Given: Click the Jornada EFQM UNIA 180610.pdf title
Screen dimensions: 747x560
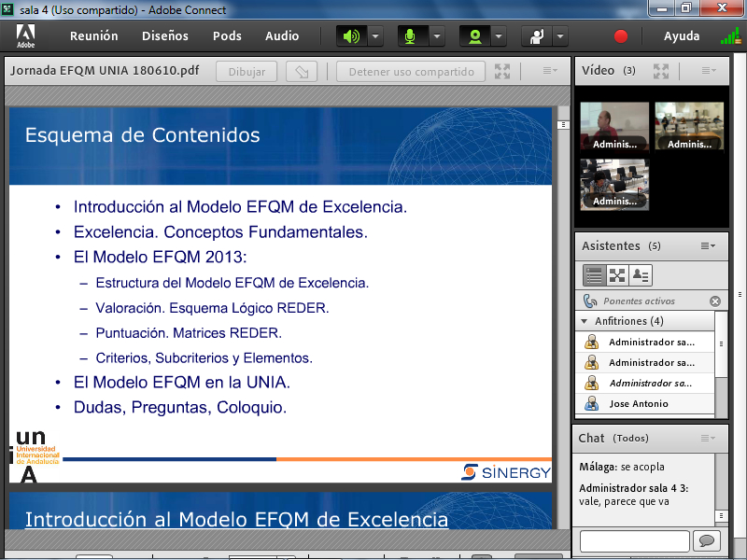Looking at the screenshot, I should (x=105, y=71).
